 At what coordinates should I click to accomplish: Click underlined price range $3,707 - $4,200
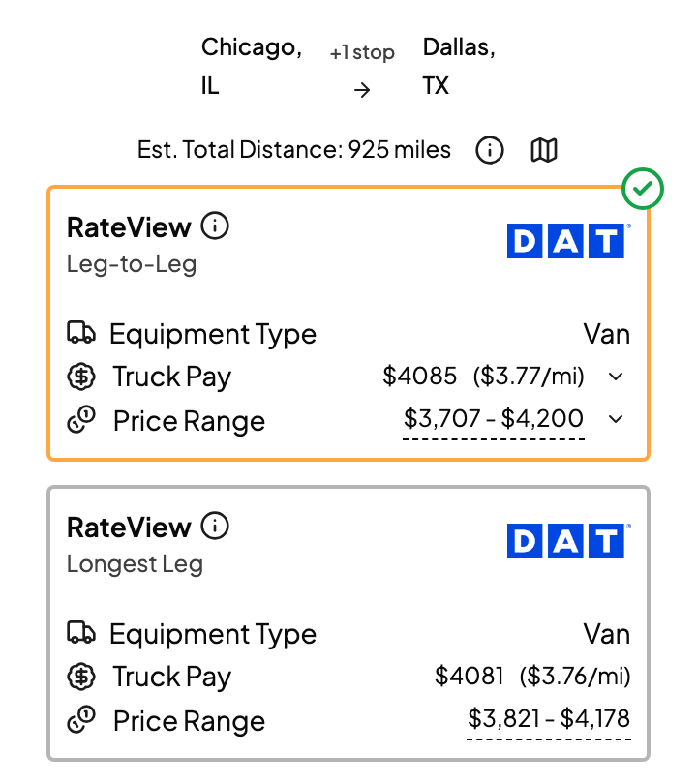[x=494, y=419]
